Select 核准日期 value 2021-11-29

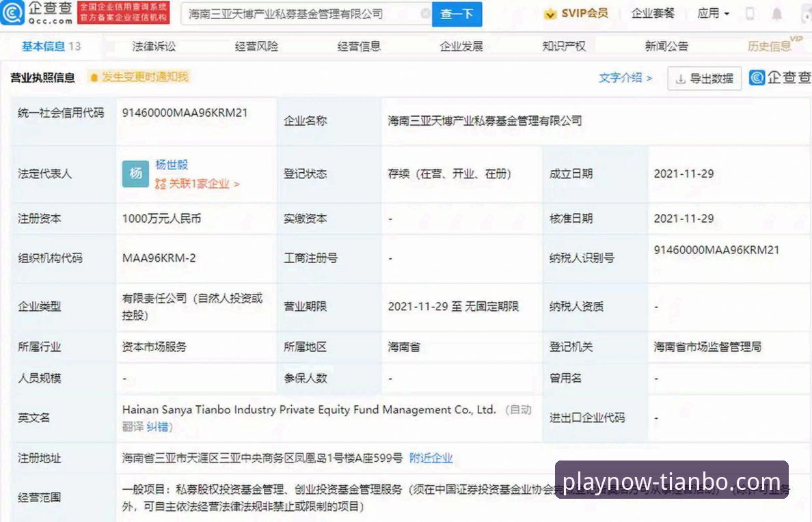(684, 219)
